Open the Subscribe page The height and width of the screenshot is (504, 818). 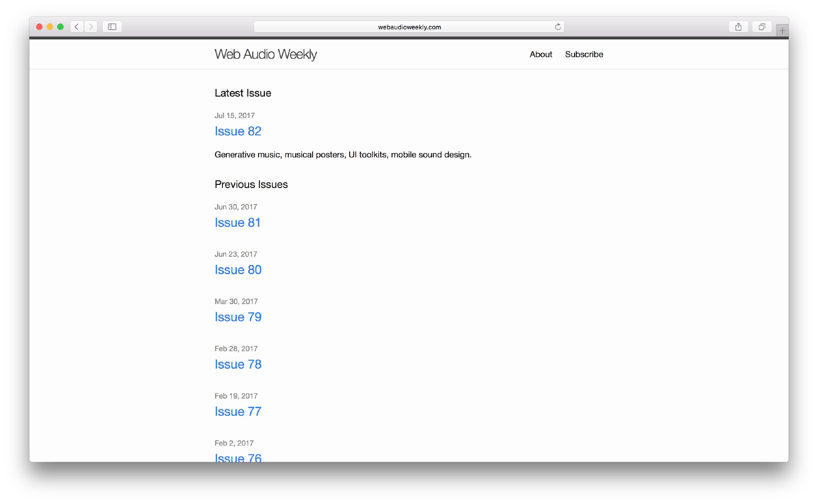(584, 54)
